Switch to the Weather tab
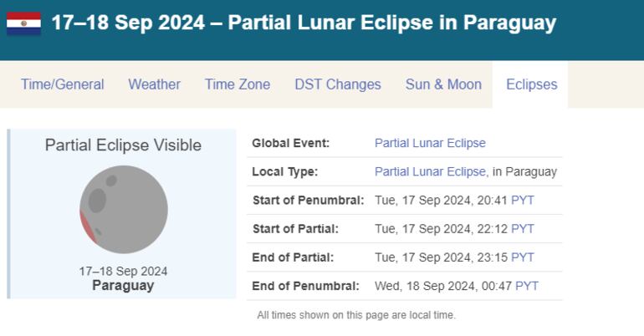Viewport: 644px width, 336px height. [x=154, y=84]
